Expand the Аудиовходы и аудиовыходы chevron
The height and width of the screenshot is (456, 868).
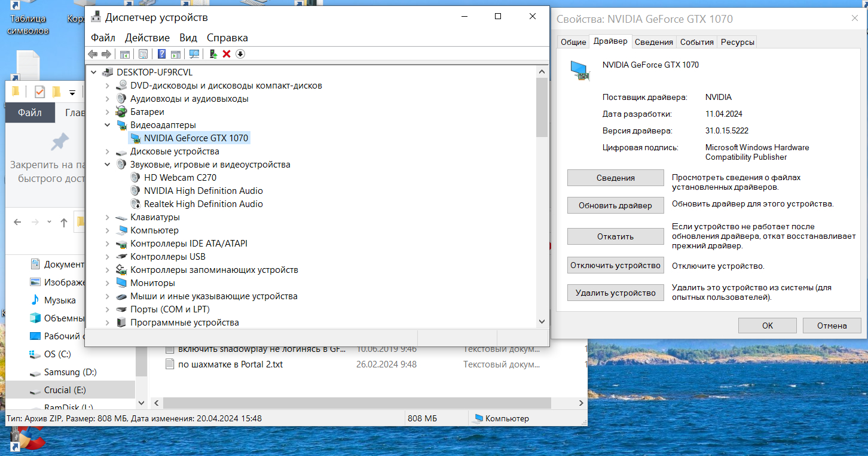point(107,99)
